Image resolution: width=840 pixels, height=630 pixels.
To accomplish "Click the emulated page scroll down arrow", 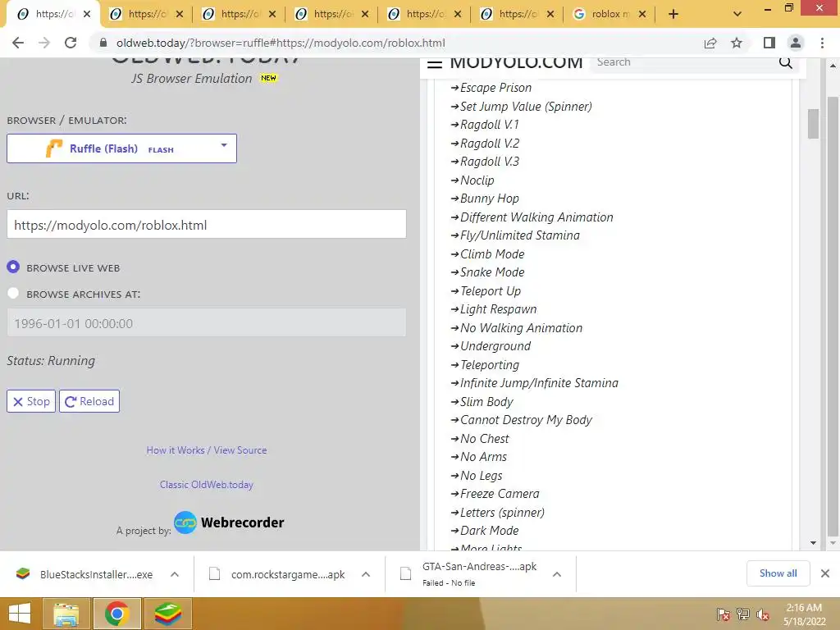I will [813, 543].
